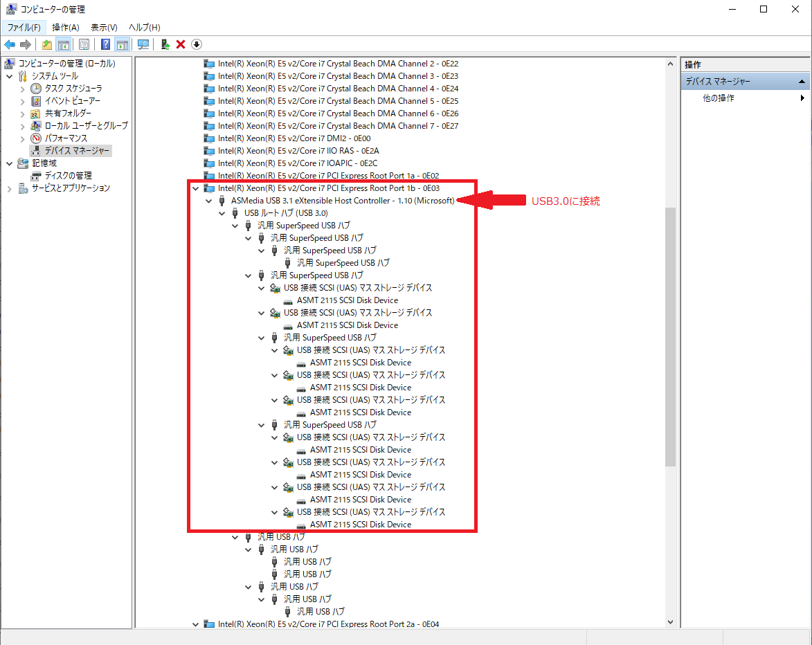Viewport: 812px width, 645px height.
Task: Update driver using the green arrow toolbar icon
Action: click(x=164, y=44)
